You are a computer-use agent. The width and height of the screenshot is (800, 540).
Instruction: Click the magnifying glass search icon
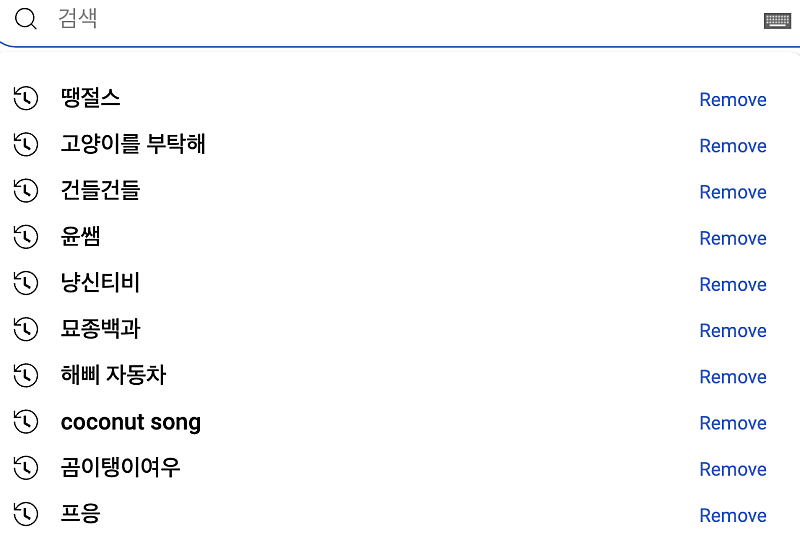click(26, 19)
